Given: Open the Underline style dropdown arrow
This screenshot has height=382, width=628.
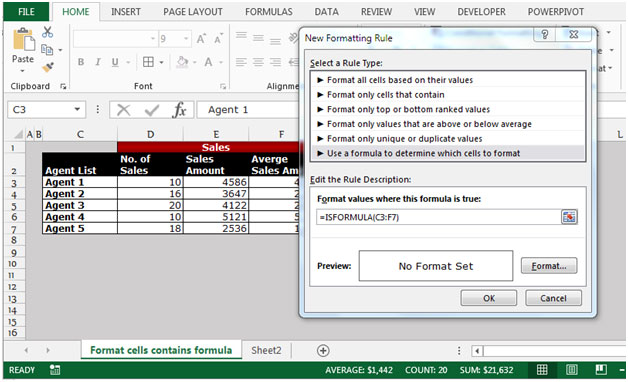Looking at the screenshot, I should [x=128, y=62].
